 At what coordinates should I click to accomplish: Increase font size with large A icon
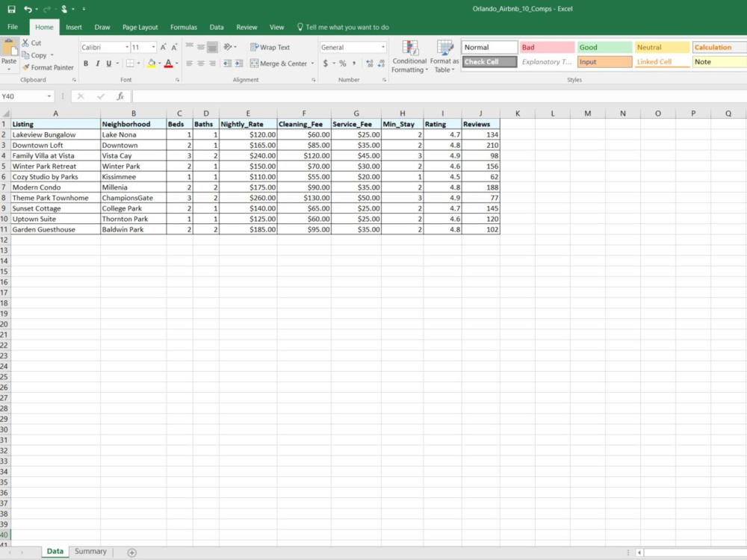pos(164,47)
